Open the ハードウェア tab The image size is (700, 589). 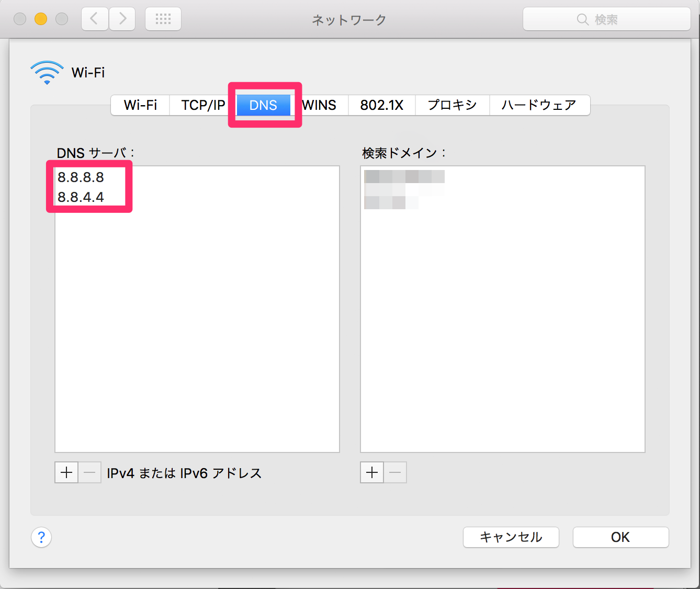(x=539, y=105)
